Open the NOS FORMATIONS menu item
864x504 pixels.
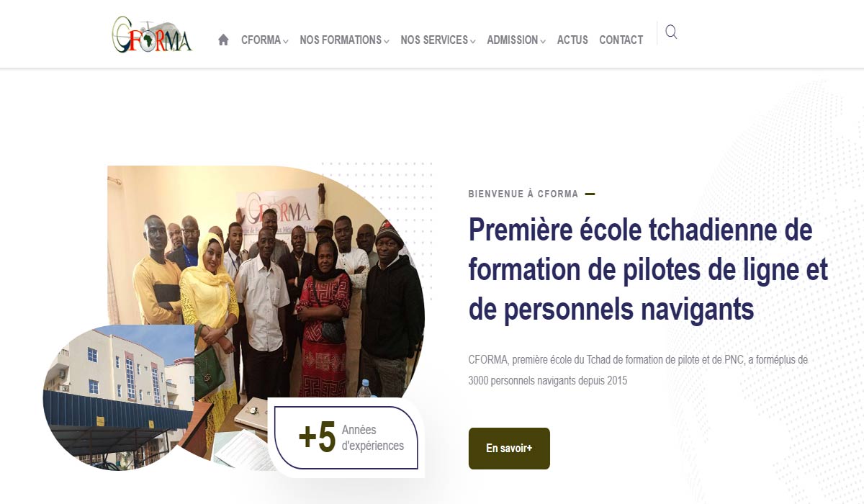(x=341, y=40)
